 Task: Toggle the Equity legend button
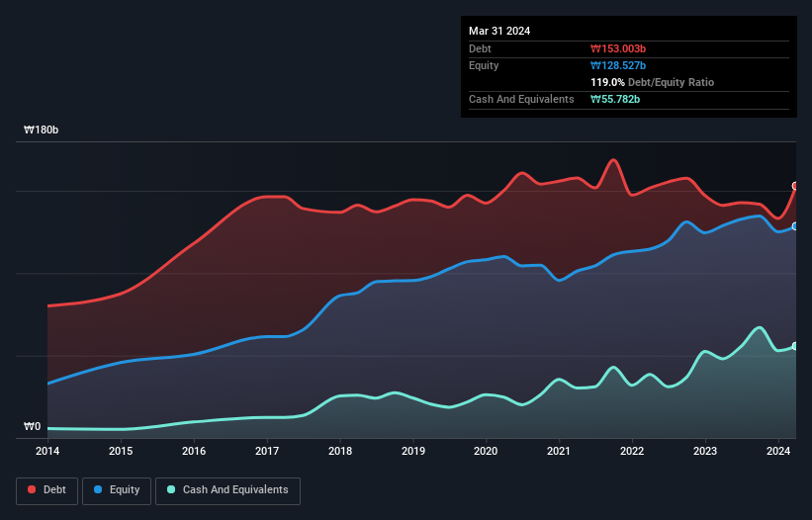coord(117,490)
